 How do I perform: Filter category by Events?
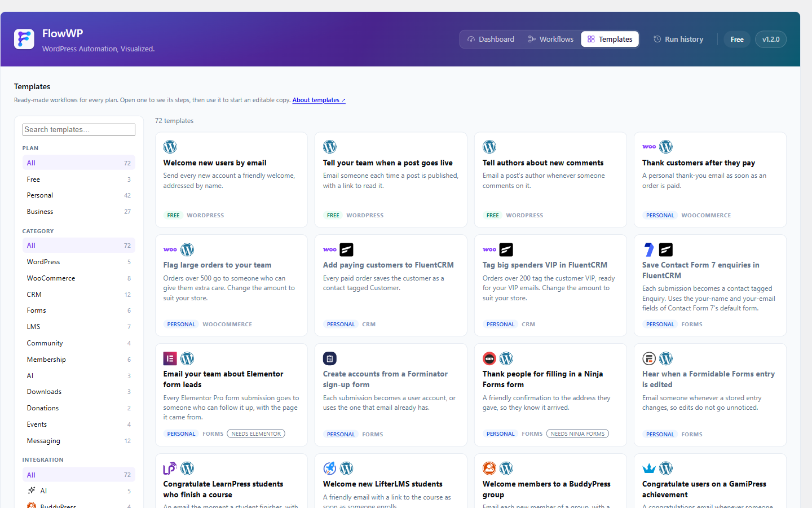tap(79, 424)
